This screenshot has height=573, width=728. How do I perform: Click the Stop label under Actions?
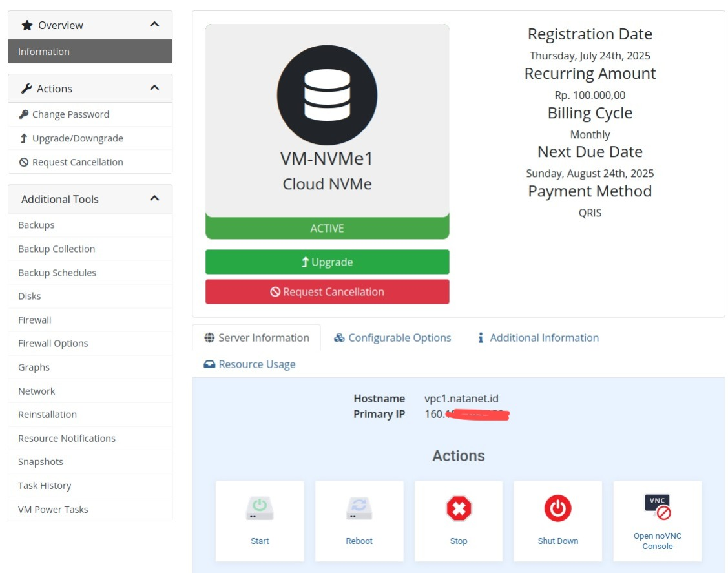459,541
